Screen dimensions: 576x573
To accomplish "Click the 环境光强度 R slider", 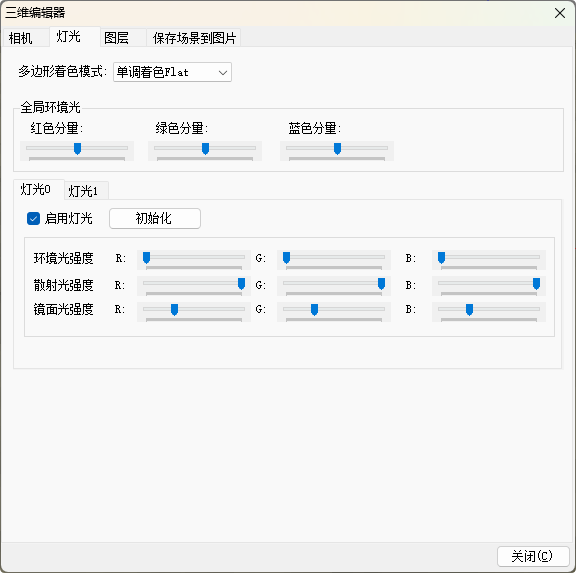I will 194,260.
